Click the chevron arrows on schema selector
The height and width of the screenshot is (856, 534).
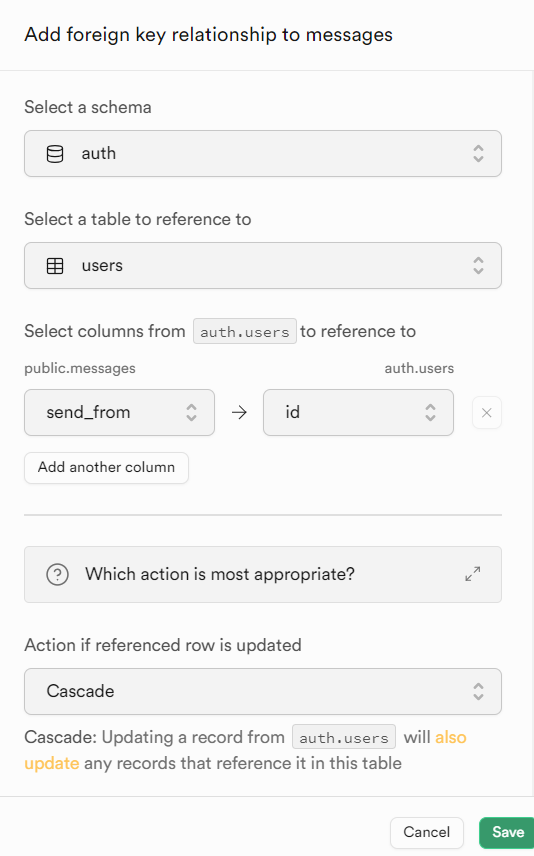coord(478,153)
